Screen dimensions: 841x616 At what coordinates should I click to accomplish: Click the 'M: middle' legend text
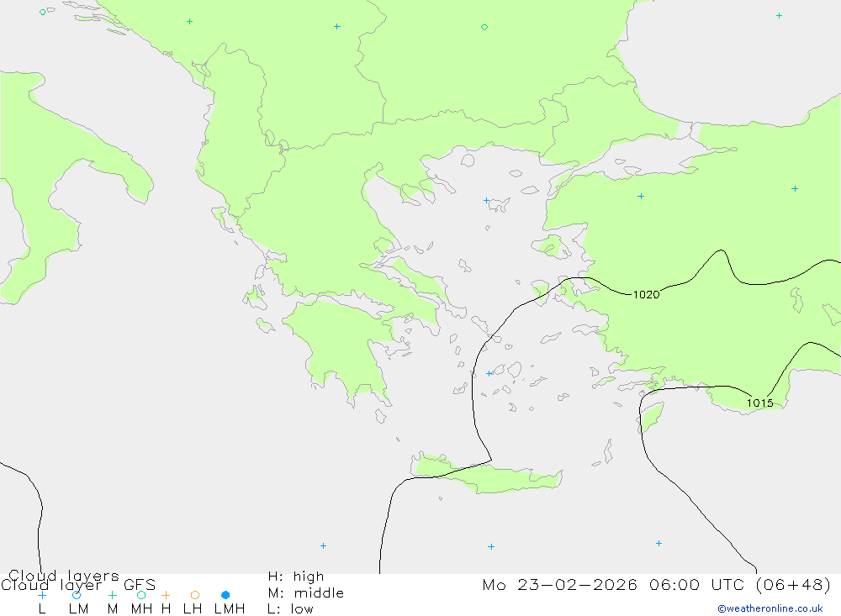pyautogui.click(x=305, y=593)
